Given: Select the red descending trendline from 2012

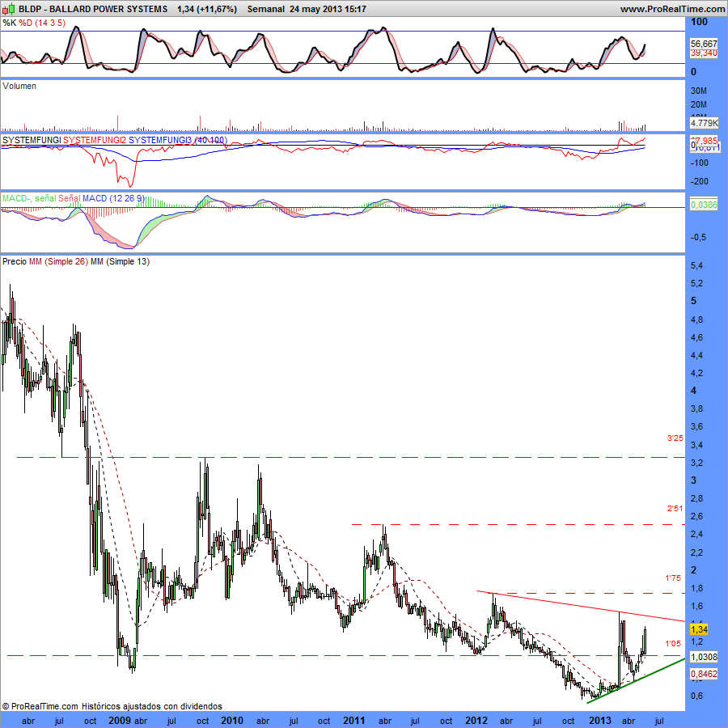Looking at the screenshot, I should [580, 606].
